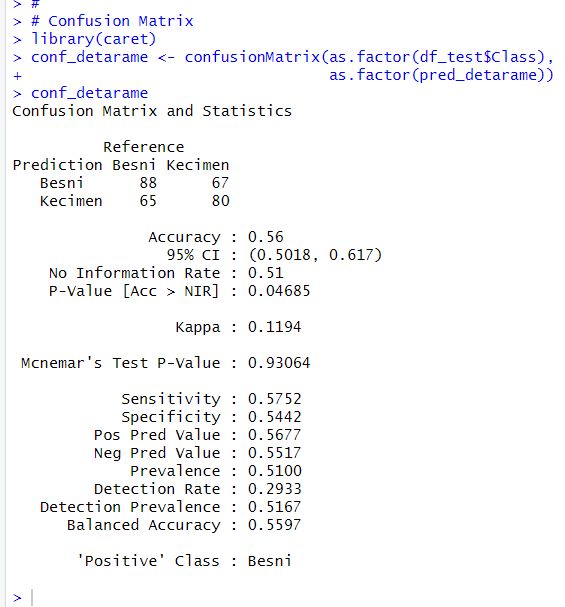Click the Accuracy value 0.56

265,237
